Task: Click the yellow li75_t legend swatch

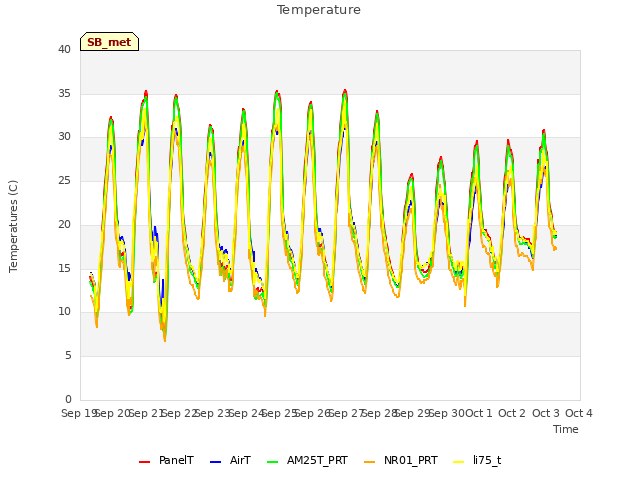Action: 459,462
